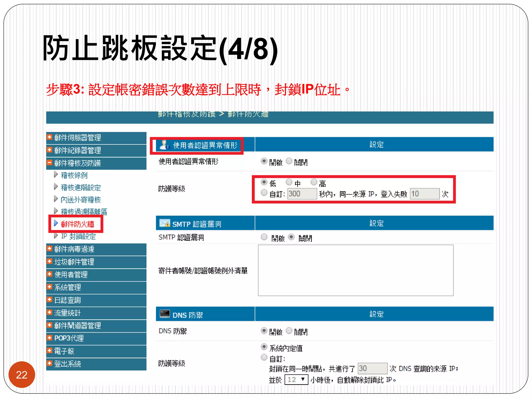The height and width of the screenshot is (399, 532).
Task: Open the 稽核條例 submenu link
Action: (x=74, y=175)
